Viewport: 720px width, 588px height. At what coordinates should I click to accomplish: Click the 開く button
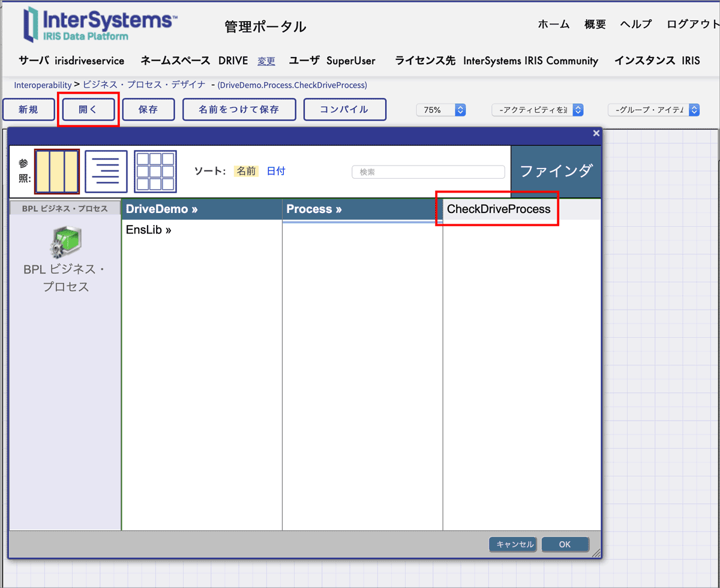(x=88, y=109)
